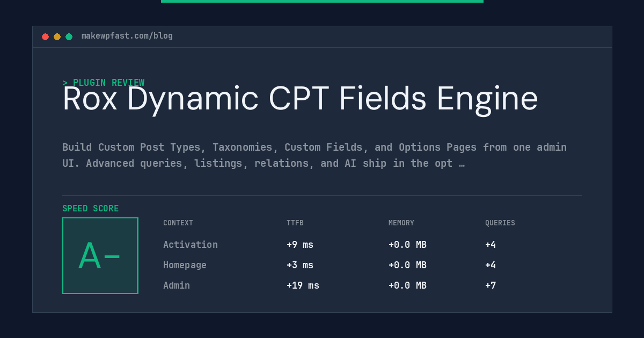Click the Admin memory +0.0 MB value

click(407, 285)
